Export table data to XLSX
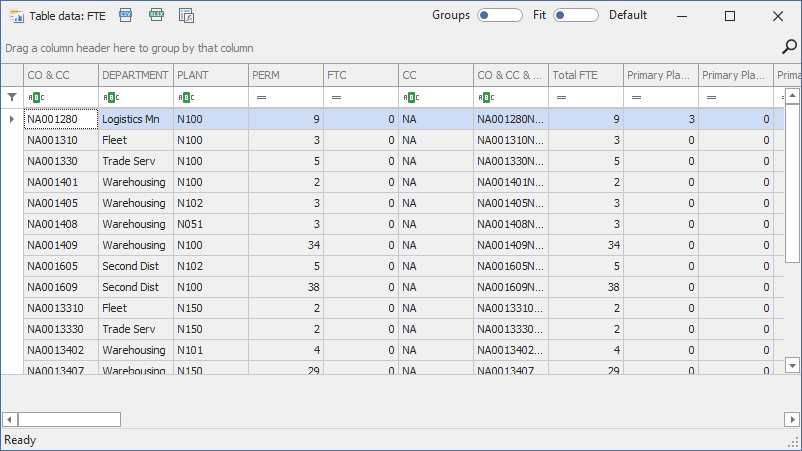802x451 pixels. pyautogui.click(x=155, y=15)
